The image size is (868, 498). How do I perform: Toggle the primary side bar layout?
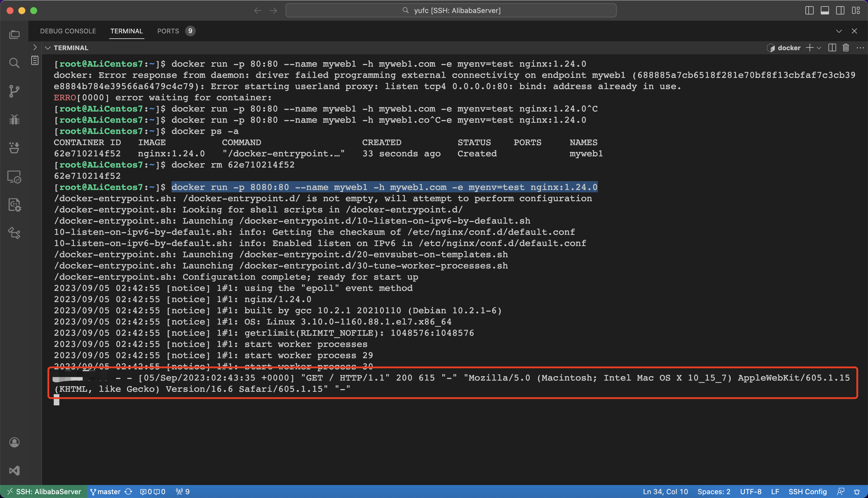click(x=810, y=11)
